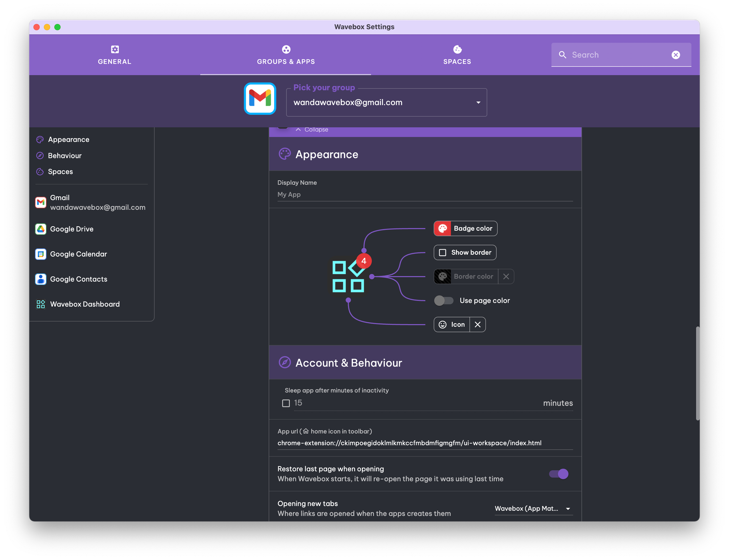
Task: Select Wavebox Dashboard in sidebar
Action: 91,304
